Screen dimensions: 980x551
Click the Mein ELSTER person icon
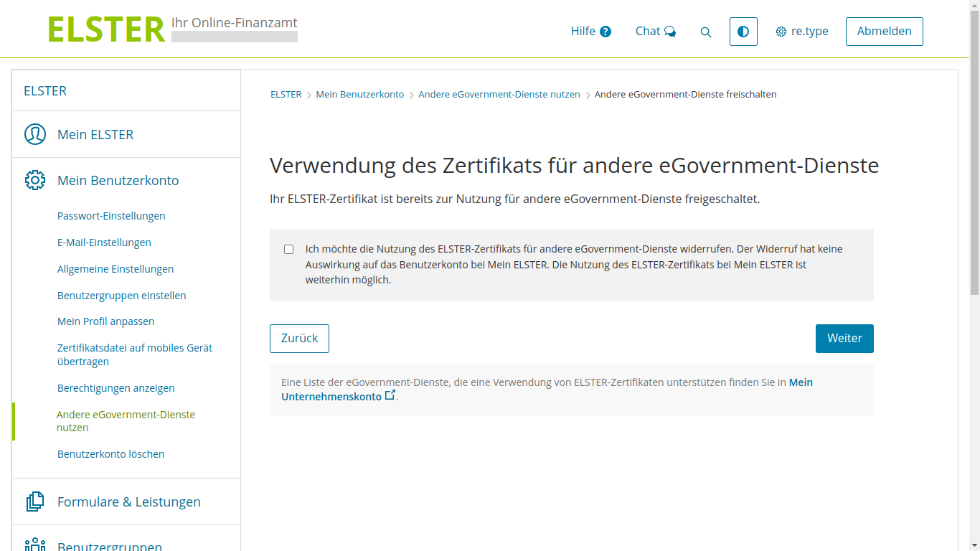tap(35, 134)
